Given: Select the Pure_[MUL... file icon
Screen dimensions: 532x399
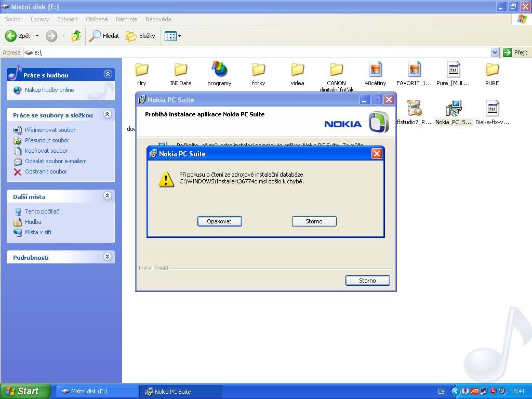Looking at the screenshot, I should click(x=453, y=70).
